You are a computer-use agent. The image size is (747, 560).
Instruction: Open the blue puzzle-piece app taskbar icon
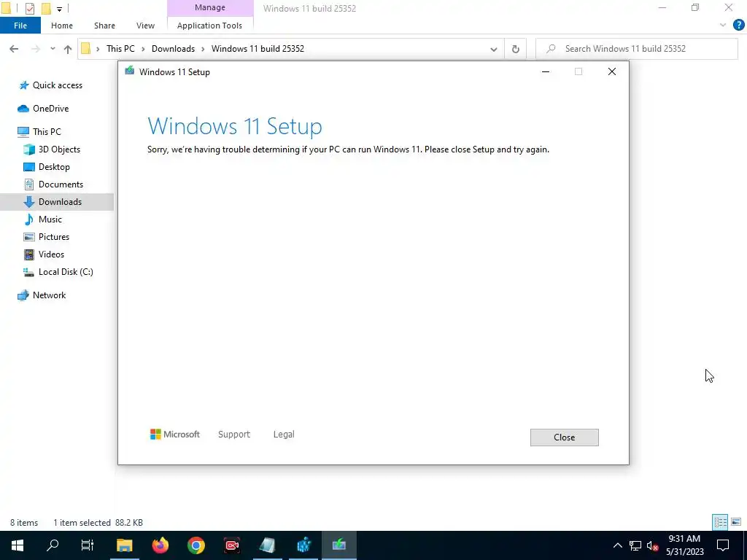pyautogui.click(x=303, y=545)
